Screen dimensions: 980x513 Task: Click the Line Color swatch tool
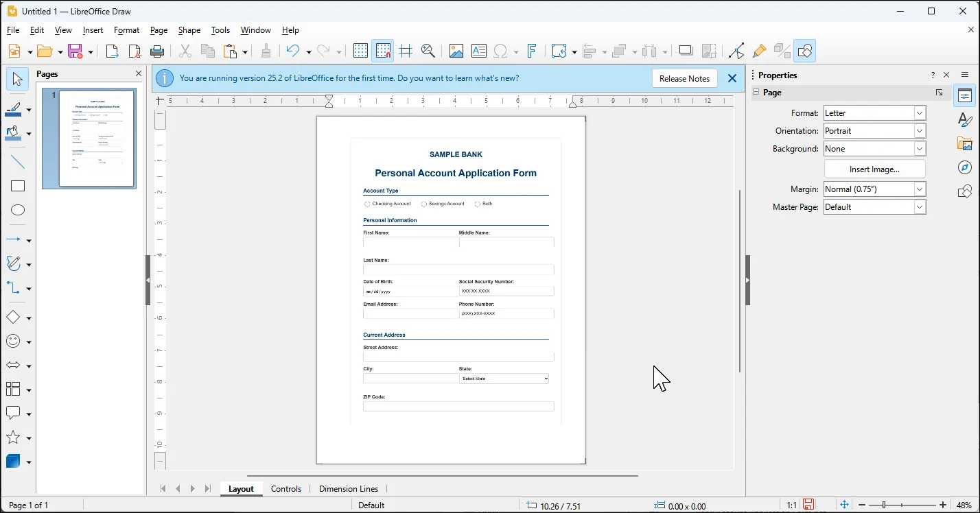14,109
